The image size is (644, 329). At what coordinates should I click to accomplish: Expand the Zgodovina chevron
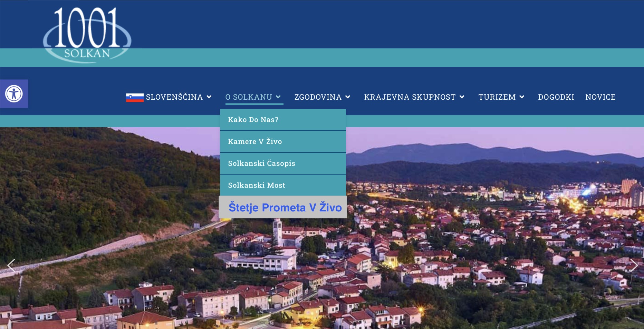[x=348, y=97]
